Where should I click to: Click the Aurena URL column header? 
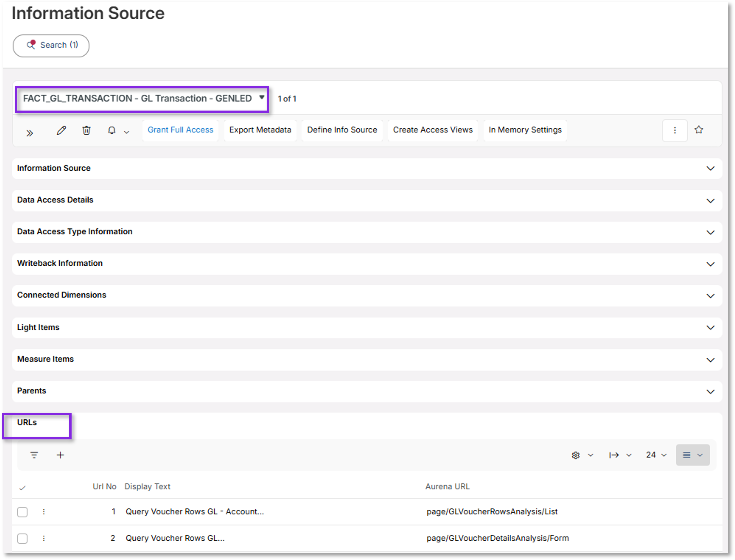click(447, 487)
